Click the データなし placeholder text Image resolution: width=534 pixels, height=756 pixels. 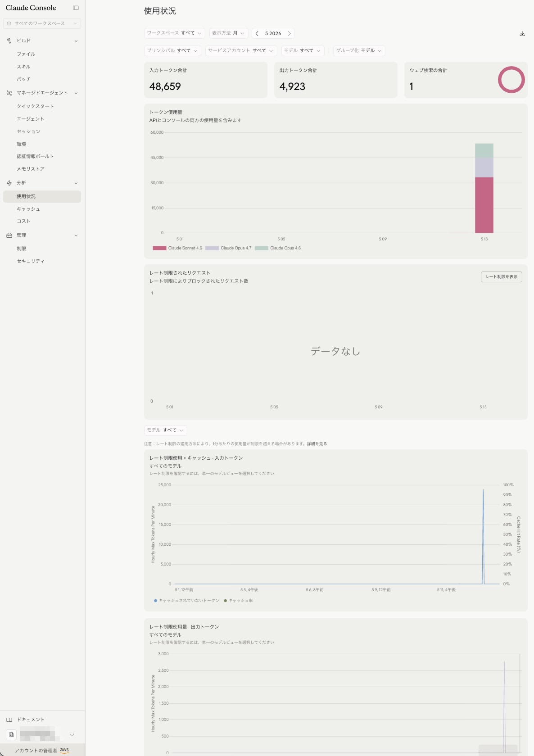point(335,351)
